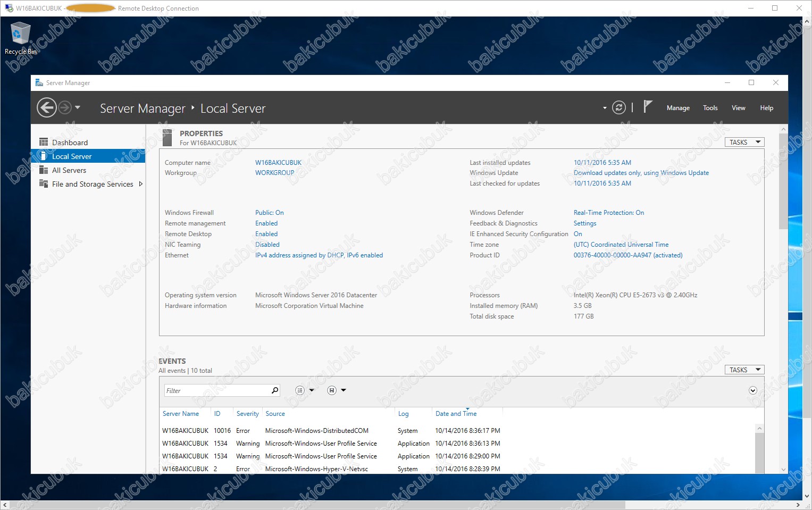Select the 8:36:13 PM User Profile Service warning
This screenshot has width=812, height=510.
click(457, 444)
